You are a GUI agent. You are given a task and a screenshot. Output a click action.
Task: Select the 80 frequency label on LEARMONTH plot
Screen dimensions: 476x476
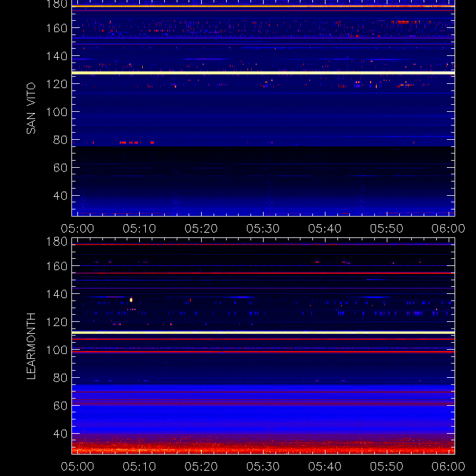point(60,378)
